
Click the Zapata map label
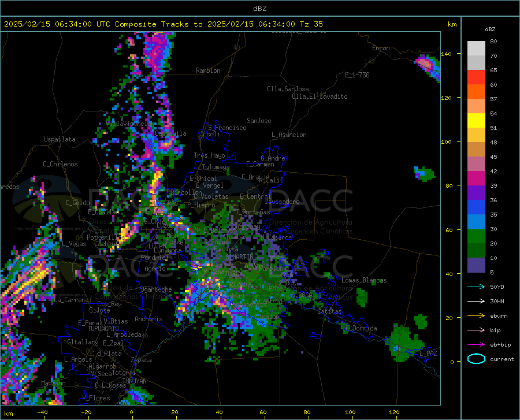tap(142, 360)
